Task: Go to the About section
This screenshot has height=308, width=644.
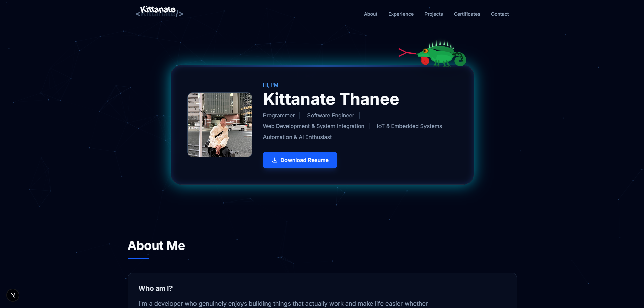Action: [x=371, y=14]
